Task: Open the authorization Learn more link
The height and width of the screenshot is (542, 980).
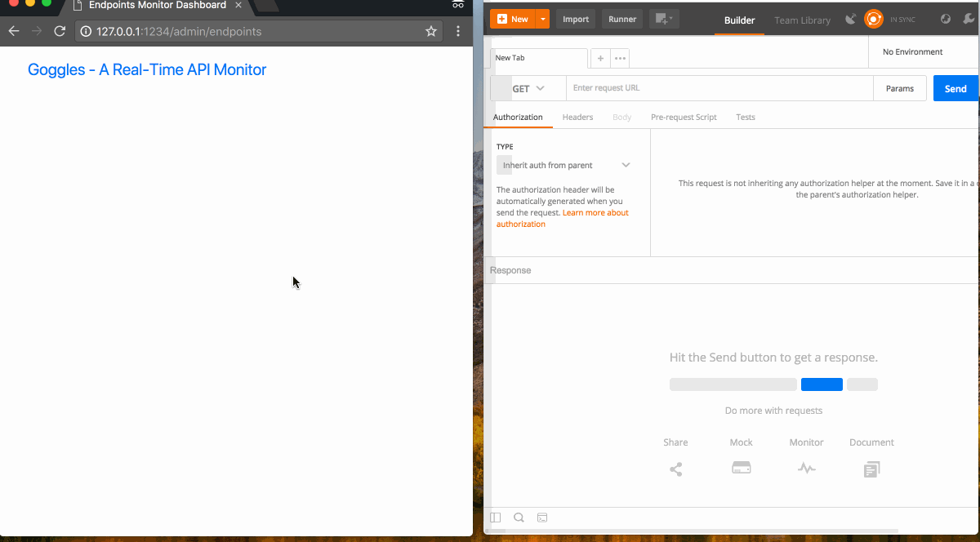Action: [x=595, y=212]
